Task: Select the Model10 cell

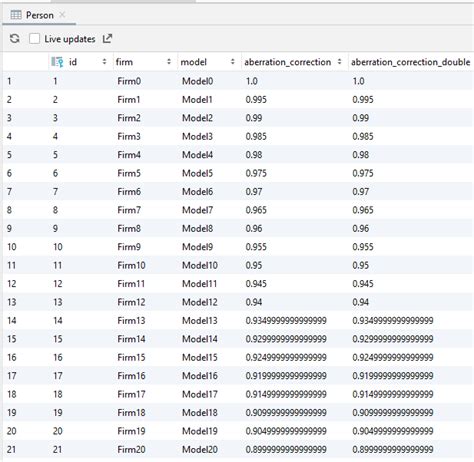Action: [x=200, y=265]
